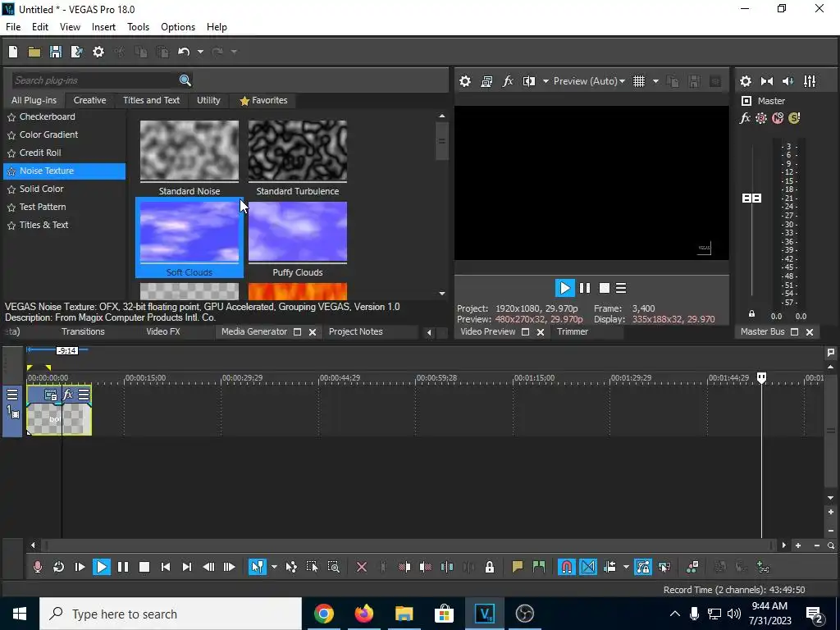Viewport: 840px width, 630px height.
Task: Expand the Split Screen View dropdown arrow
Action: coord(546,81)
